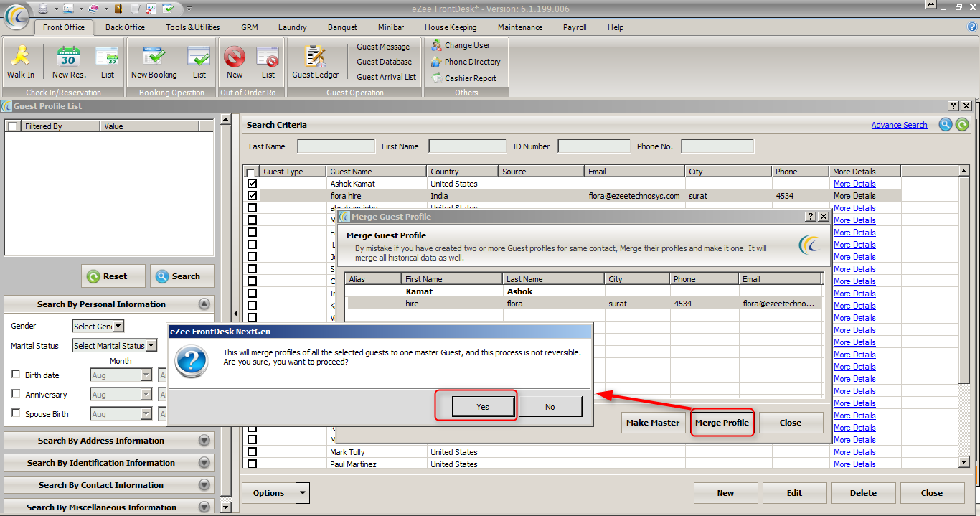980x516 pixels.
Task: Open the Marital Status dropdown
Action: point(151,345)
